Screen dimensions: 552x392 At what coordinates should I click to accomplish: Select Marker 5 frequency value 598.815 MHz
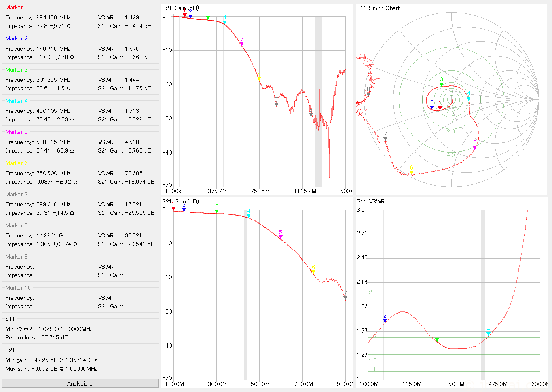click(x=53, y=142)
